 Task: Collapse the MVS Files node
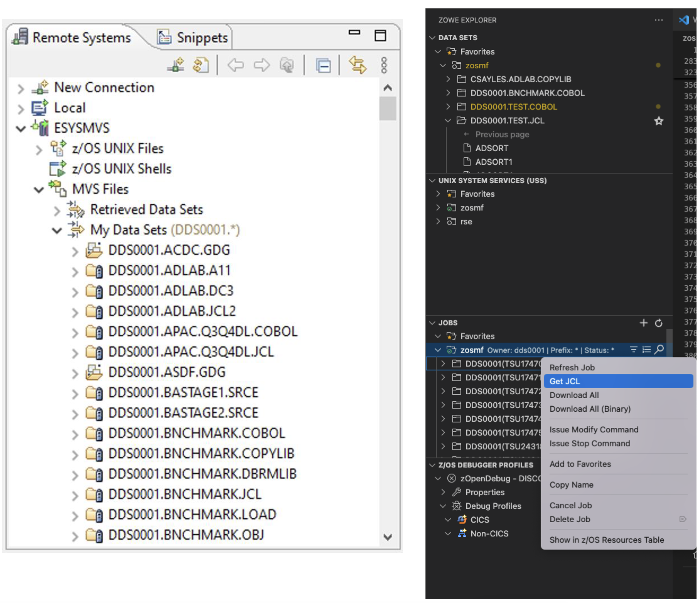coord(39,190)
